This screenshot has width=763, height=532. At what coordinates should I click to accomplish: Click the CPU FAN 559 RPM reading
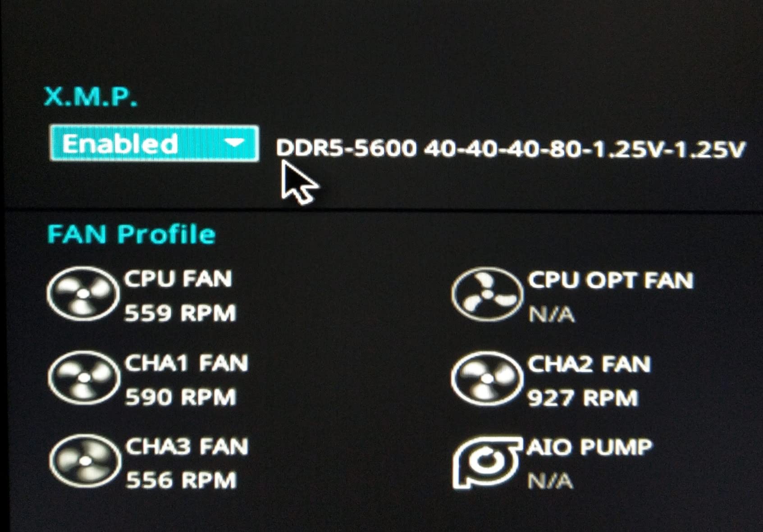(x=180, y=313)
